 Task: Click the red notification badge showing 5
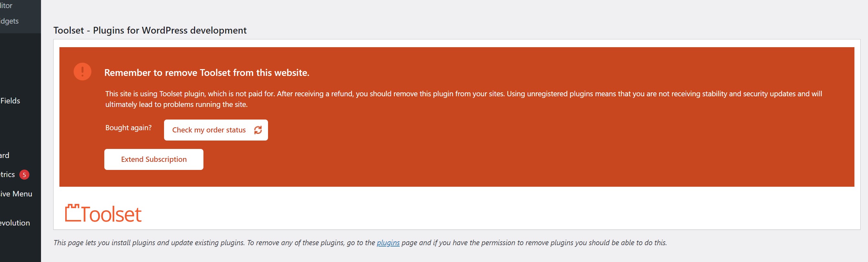pos(24,175)
